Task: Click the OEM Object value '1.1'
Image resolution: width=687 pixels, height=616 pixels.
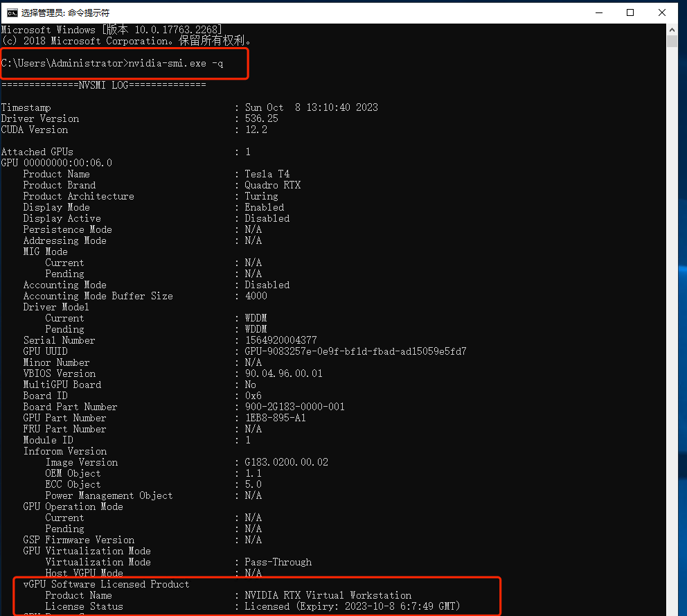Action: coord(253,473)
